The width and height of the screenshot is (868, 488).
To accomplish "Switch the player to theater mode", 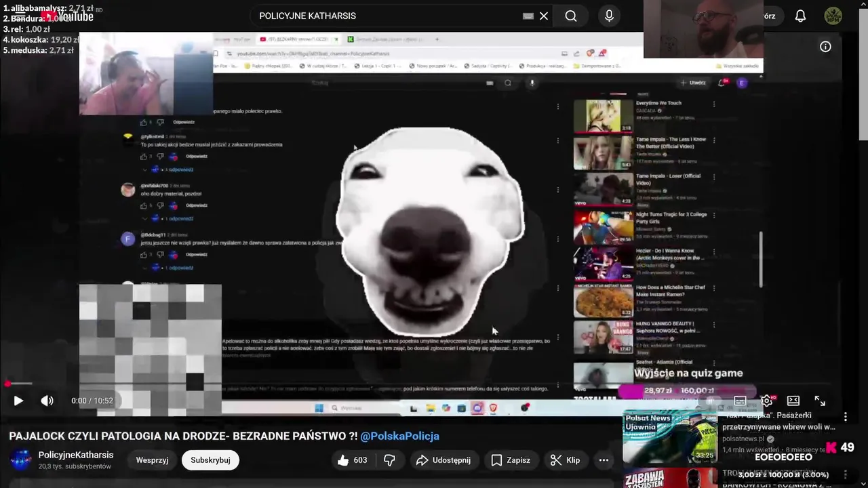I will (x=793, y=401).
